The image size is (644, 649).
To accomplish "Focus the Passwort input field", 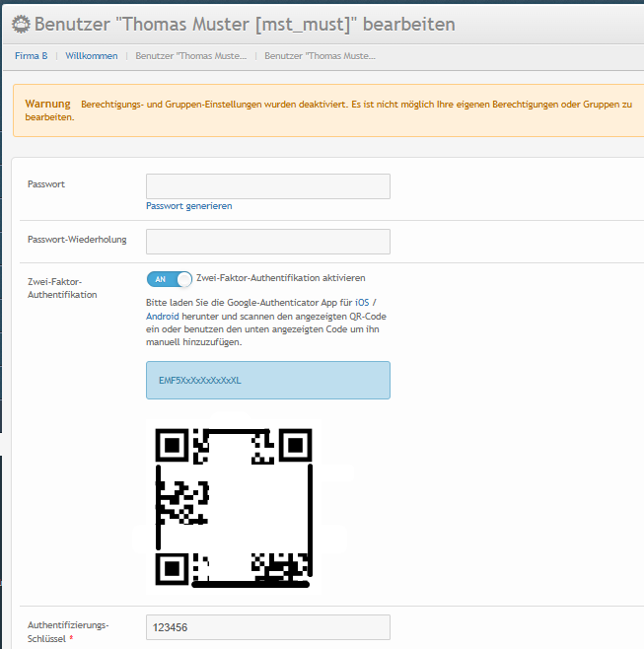I will 268,186.
